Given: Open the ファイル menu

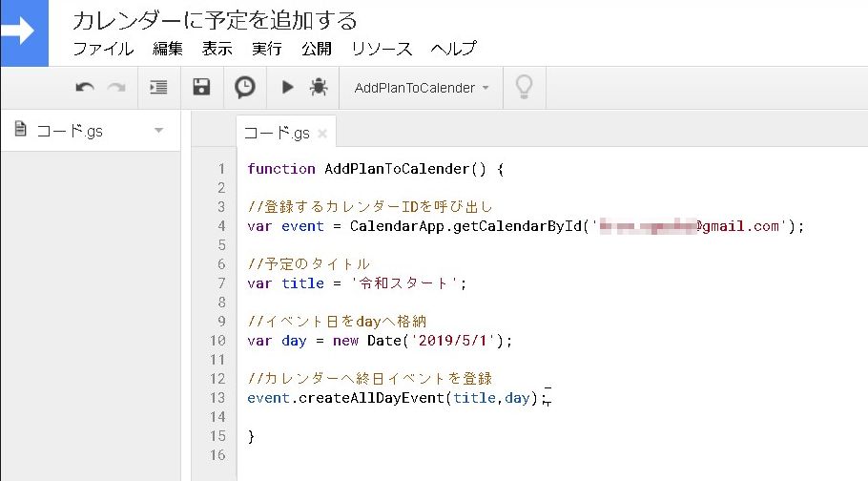Looking at the screenshot, I should pyautogui.click(x=103, y=49).
